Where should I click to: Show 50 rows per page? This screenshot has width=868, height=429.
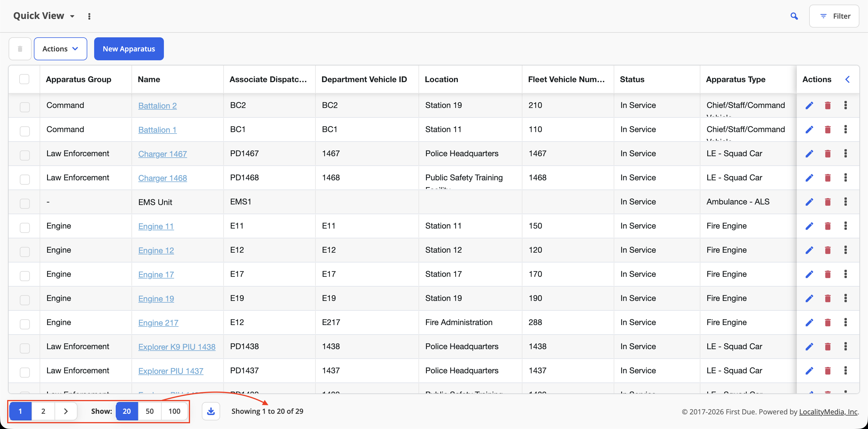[x=150, y=411]
